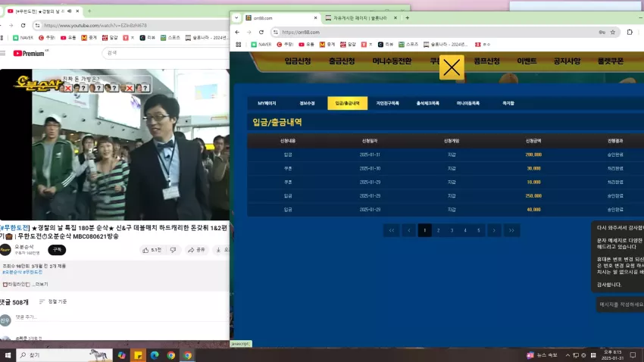Switch to the 자유게시판 browser tab
This screenshot has width=644, height=362.
click(x=360, y=18)
